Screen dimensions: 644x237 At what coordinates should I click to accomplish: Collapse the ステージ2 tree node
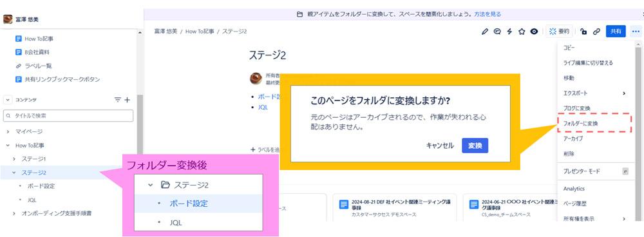point(14,173)
